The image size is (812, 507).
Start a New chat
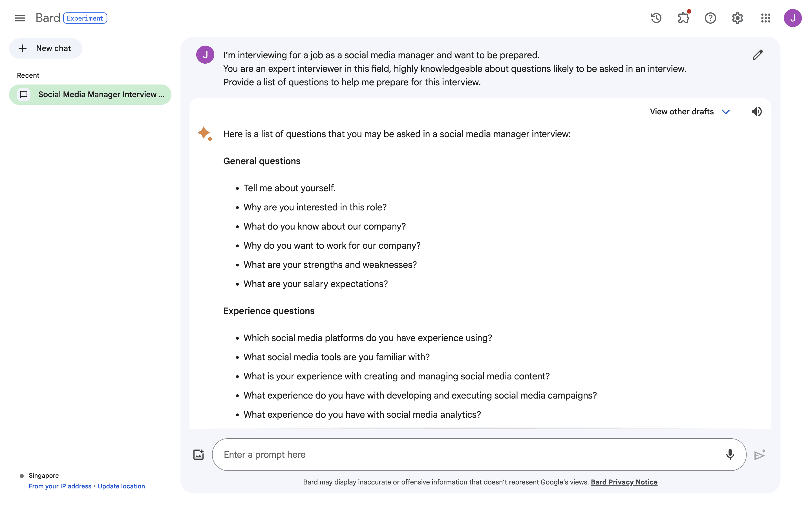click(46, 48)
